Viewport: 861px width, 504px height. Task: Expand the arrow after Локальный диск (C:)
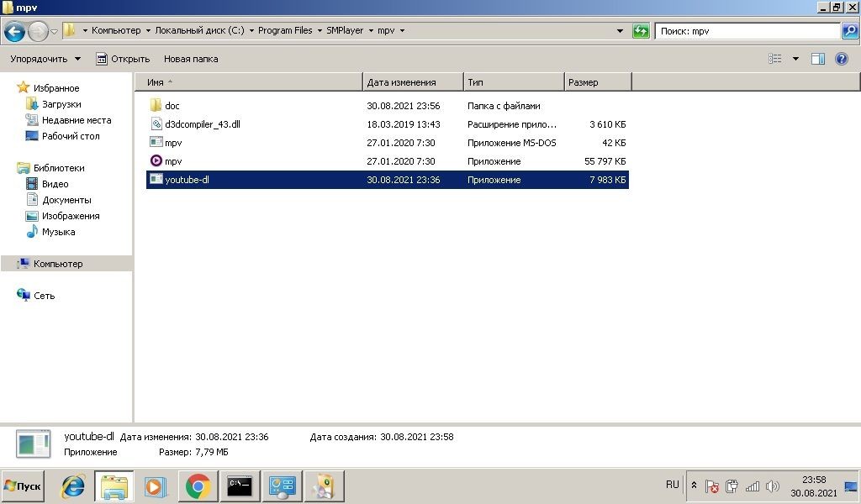251,31
